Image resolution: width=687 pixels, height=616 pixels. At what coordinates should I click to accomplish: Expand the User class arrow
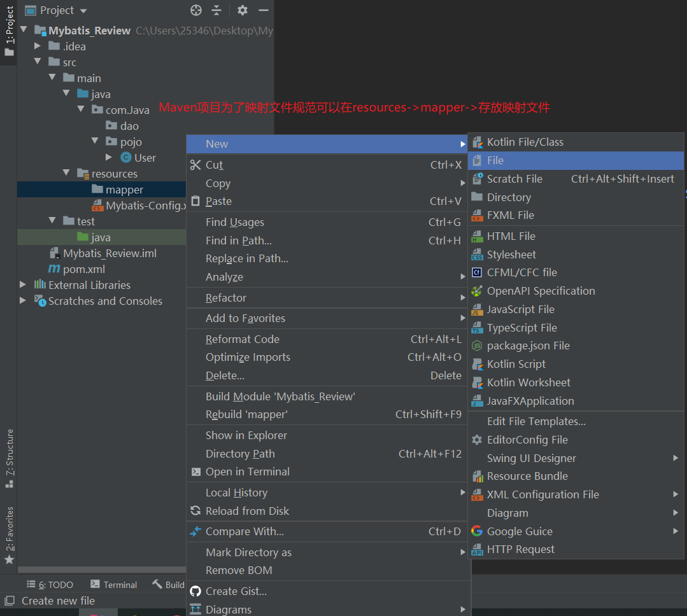(109, 157)
